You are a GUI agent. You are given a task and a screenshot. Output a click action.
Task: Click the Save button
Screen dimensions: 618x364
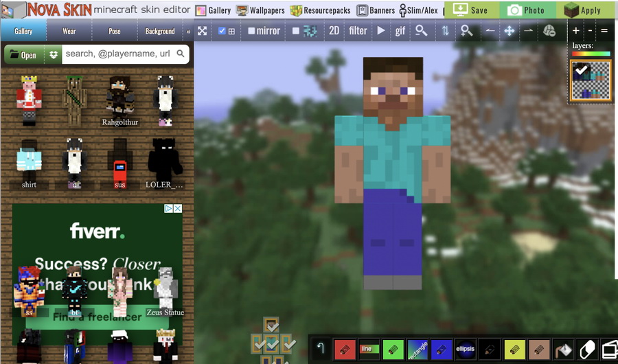(x=471, y=10)
